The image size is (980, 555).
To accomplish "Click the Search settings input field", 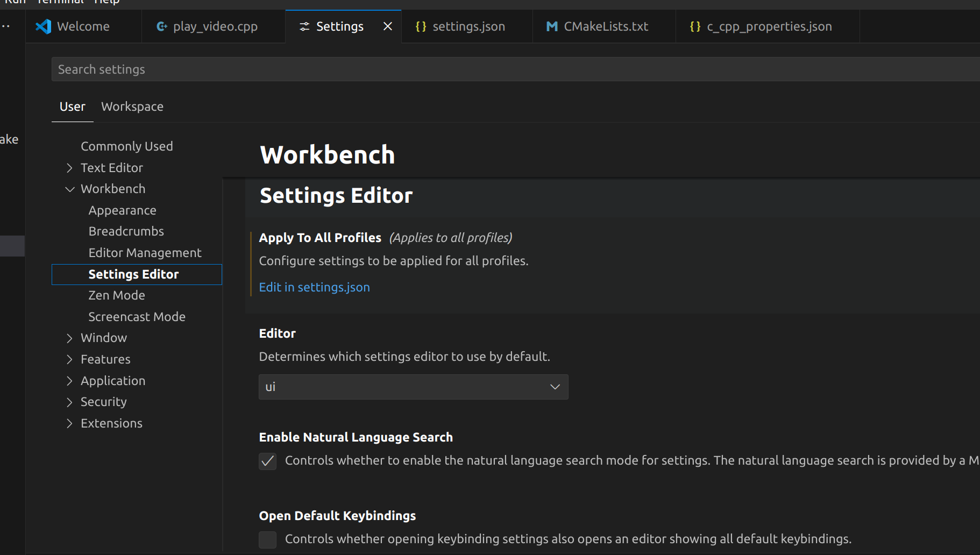I will [515, 69].
